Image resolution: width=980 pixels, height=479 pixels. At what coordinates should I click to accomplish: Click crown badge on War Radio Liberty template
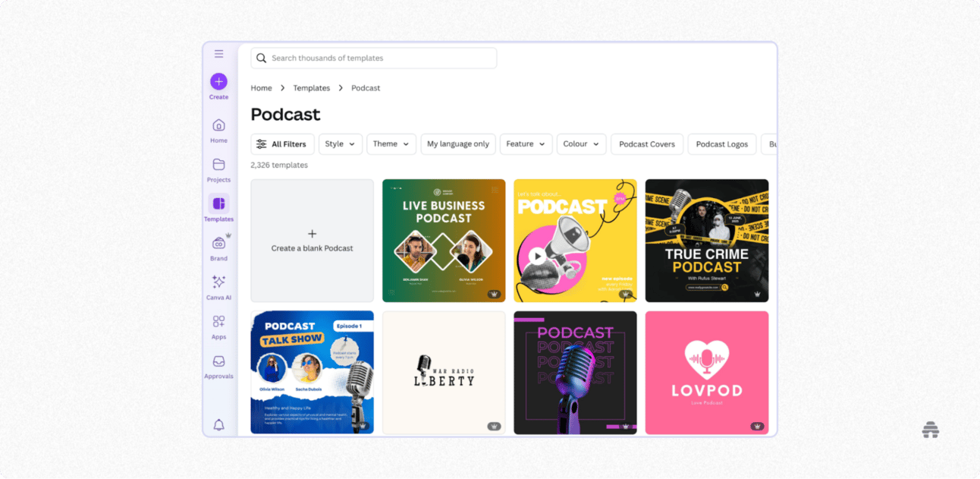pos(494,427)
